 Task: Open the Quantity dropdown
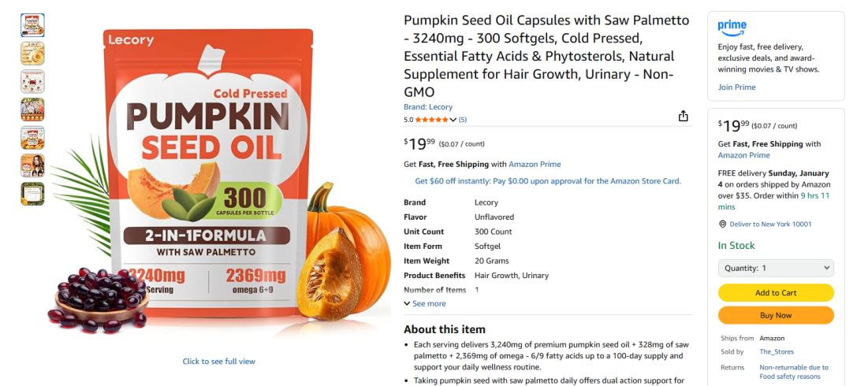pyautogui.click(x=776, y=268)
